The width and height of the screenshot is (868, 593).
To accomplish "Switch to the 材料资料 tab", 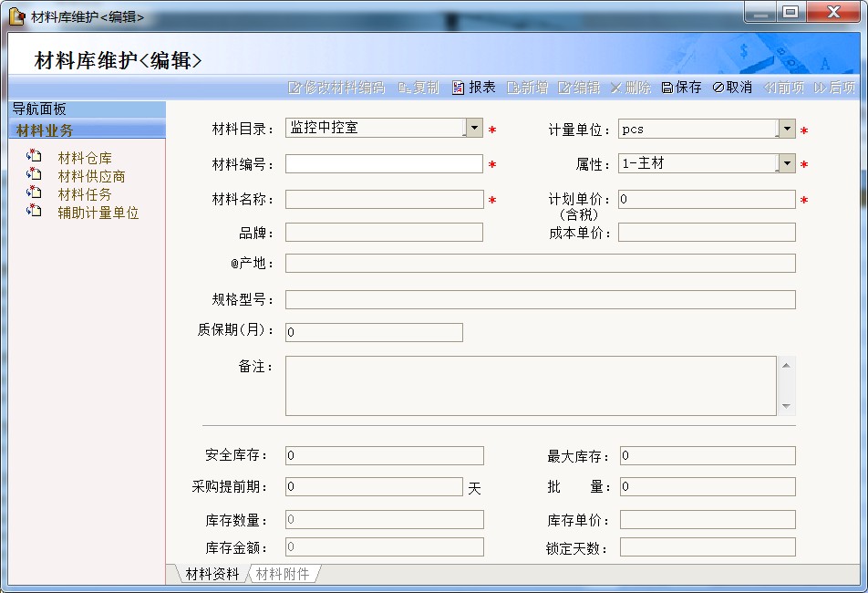I will [212, 574].
